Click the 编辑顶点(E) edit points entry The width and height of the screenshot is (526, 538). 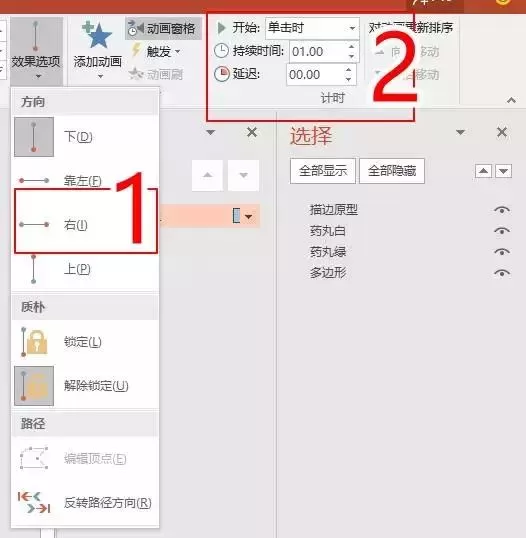pyautogui.click(x=85, y=458)
